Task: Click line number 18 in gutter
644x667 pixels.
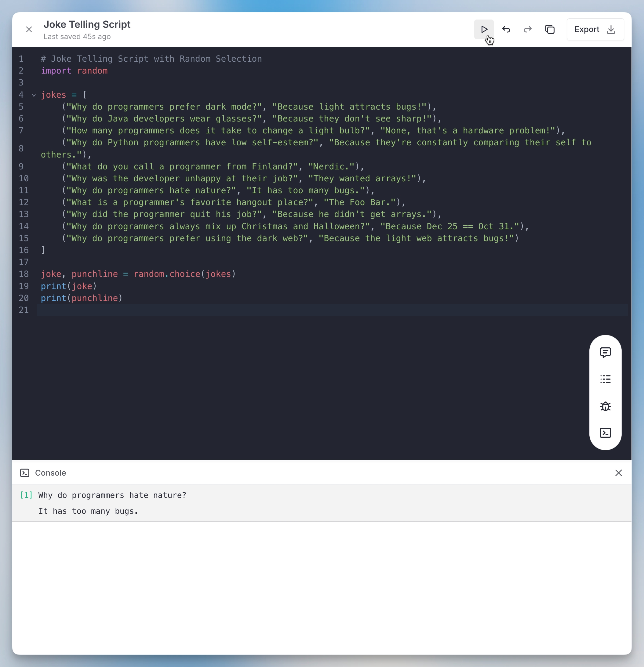Action: [x=24, y=274]
